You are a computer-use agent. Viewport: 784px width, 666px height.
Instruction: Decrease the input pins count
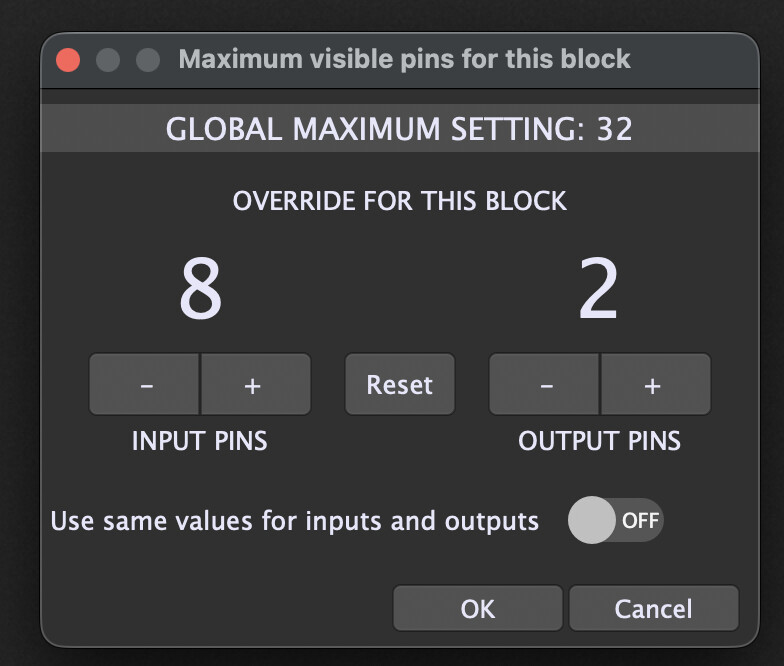(146, 385)
